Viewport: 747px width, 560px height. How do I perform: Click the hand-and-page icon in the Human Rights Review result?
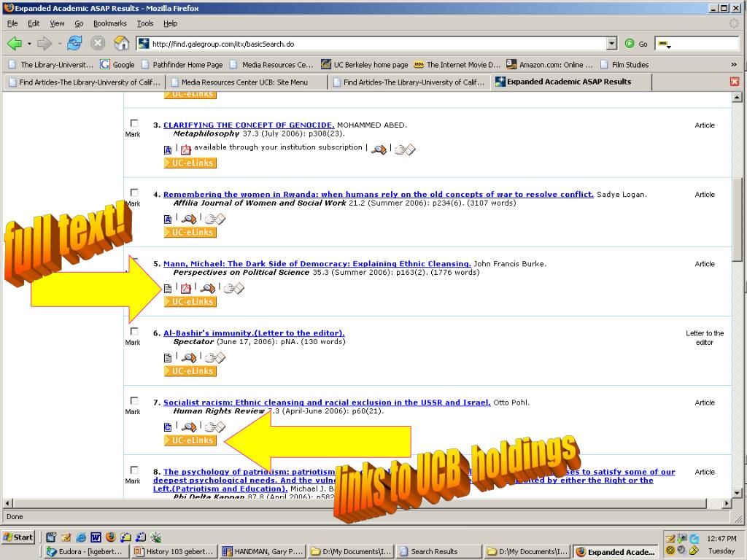pos(215,427)
